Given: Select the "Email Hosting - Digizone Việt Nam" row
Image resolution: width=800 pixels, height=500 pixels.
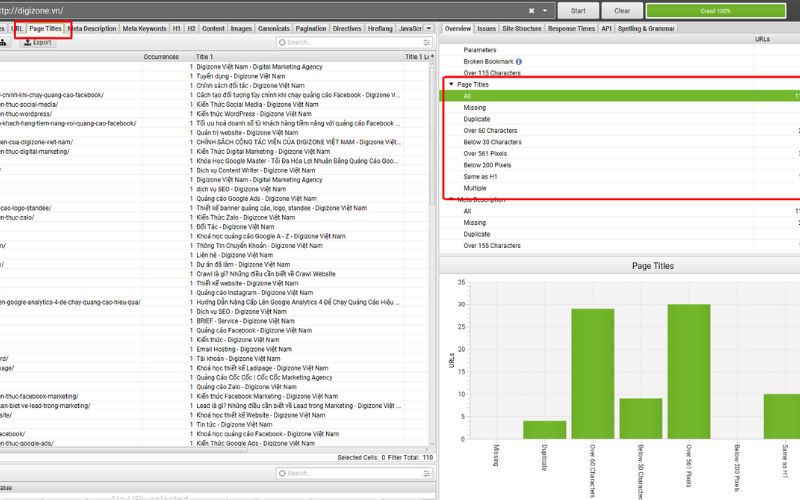Looking at the screenshot, I should (216, 349).
